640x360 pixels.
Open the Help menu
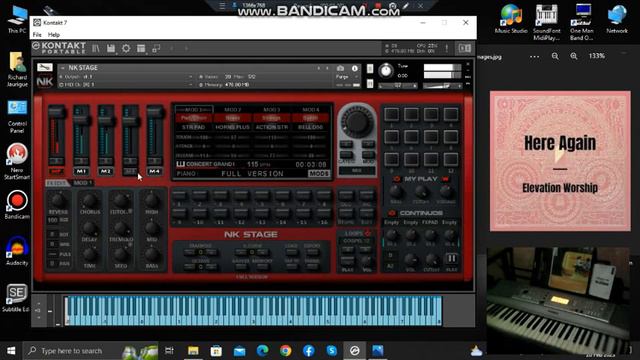[x=54, y=35]
